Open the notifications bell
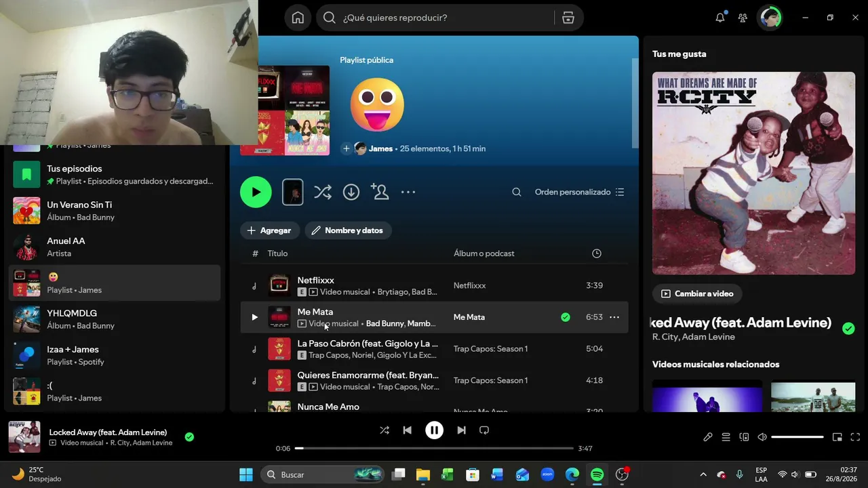This screenshot has height=488, width=868. [720, 18]
